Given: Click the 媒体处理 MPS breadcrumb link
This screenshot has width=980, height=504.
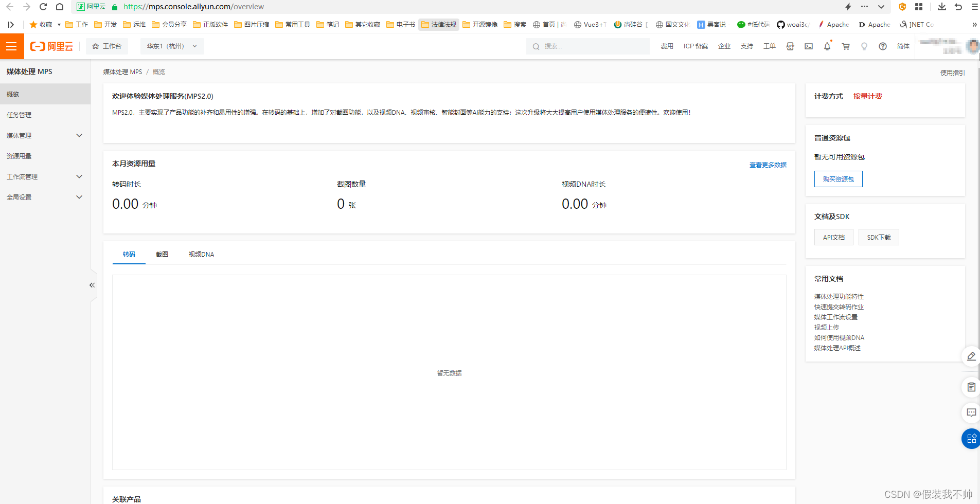Looking at the screenshot, I should pyautogui.click(x=122, y=72).
